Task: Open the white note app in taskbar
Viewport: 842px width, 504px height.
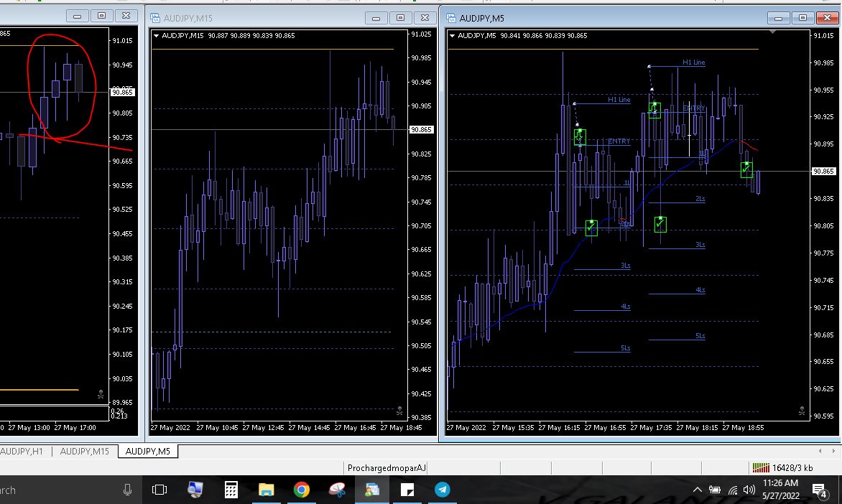Action: click(407, 490)
